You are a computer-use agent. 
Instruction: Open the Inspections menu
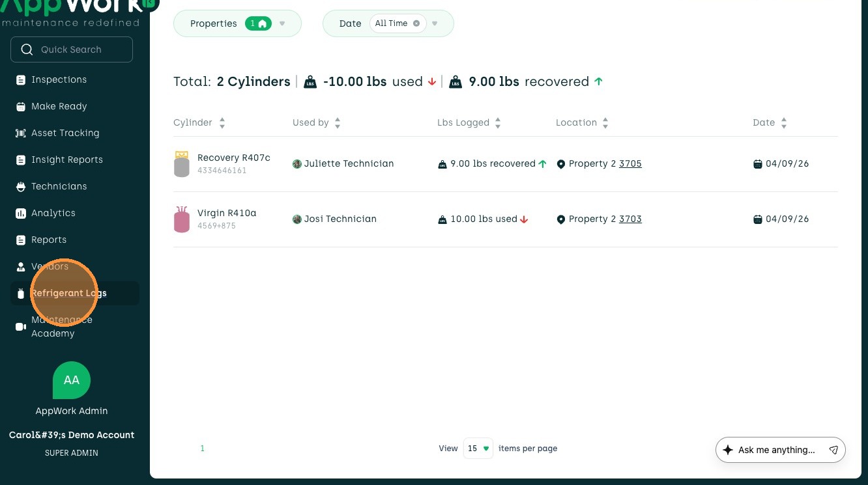59,80
